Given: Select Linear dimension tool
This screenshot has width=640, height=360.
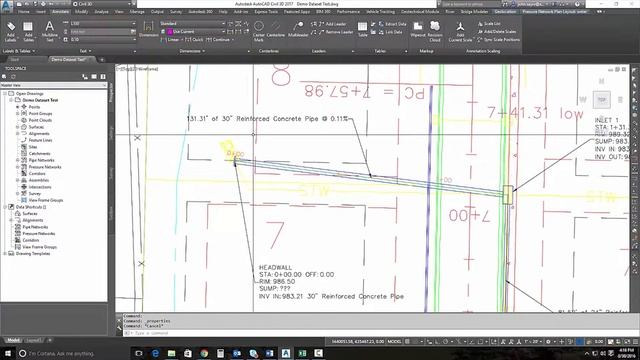Looking at the screenshot, I should [171, 40].
